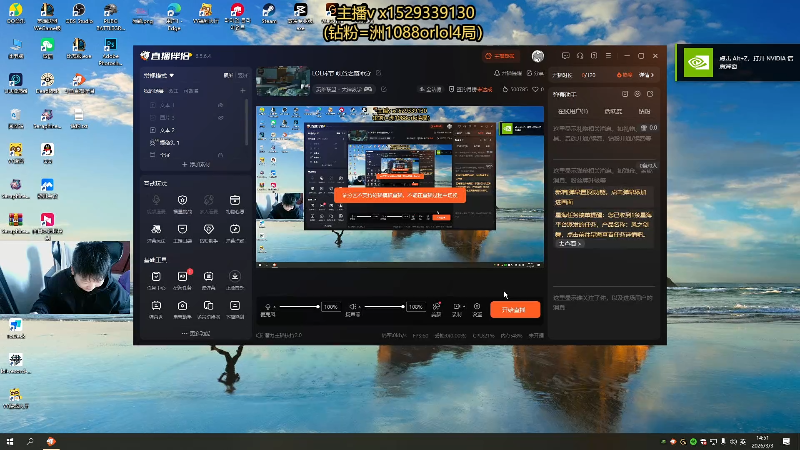Expand the arrow beside the speaker icon
800x450 pixels.
click(x=359, y=307)
